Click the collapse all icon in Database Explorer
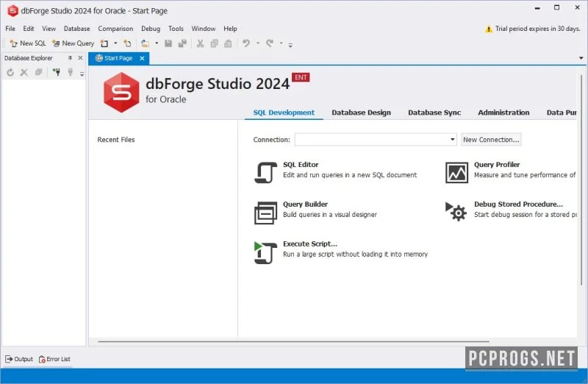This screenshot has height=384, width=588. coord(38,72)
